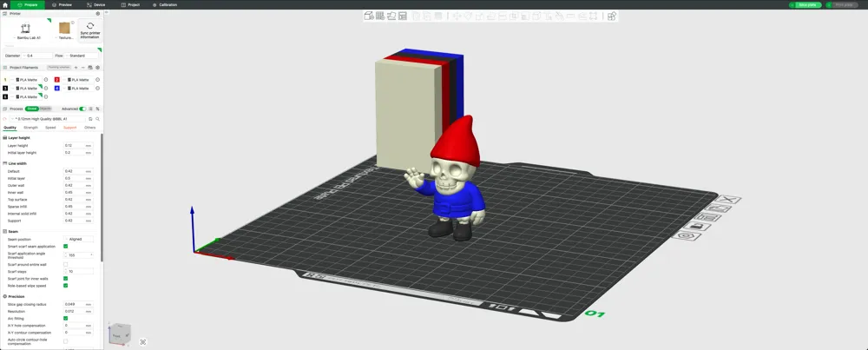Click the AMS sync icon in Filaments header

pyautogui.click(x=90, y=68)
